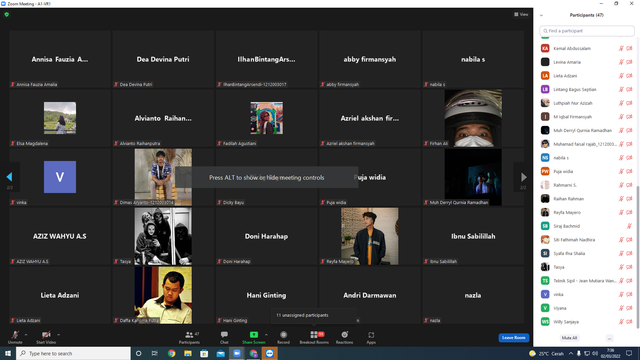Open the notification center icon
640x360 pixels.
[629, 353]
